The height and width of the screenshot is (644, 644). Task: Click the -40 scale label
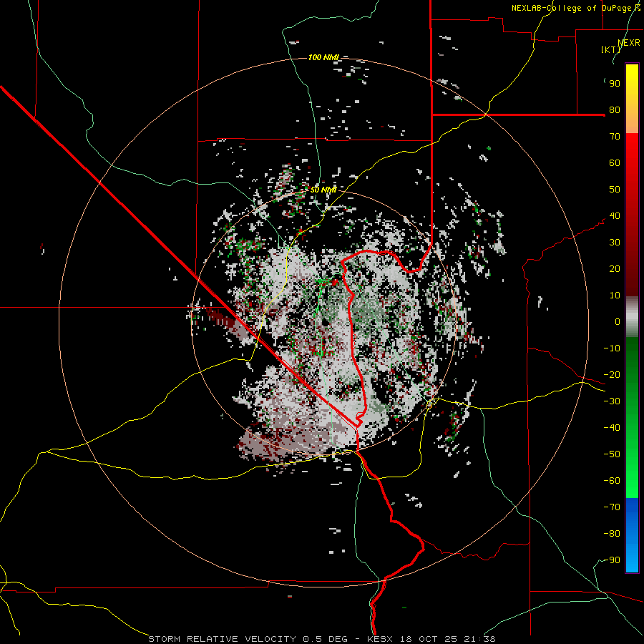612,428
